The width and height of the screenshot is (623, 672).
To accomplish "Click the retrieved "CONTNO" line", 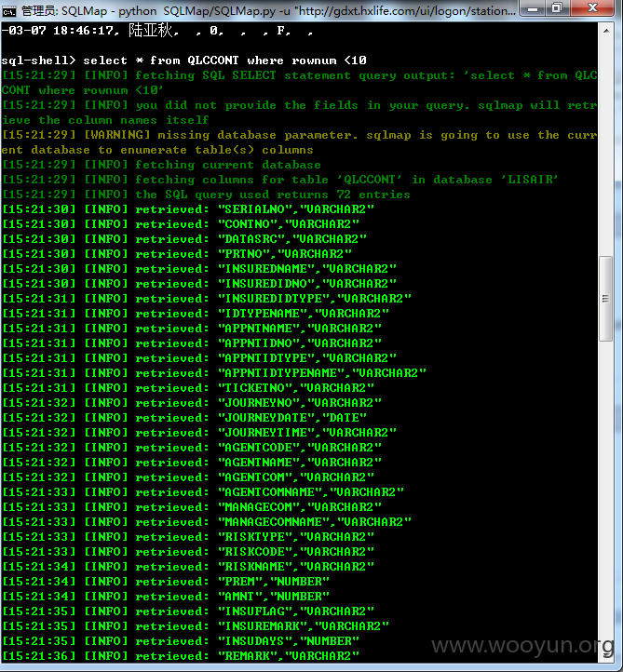I will [x=181, y=224].
